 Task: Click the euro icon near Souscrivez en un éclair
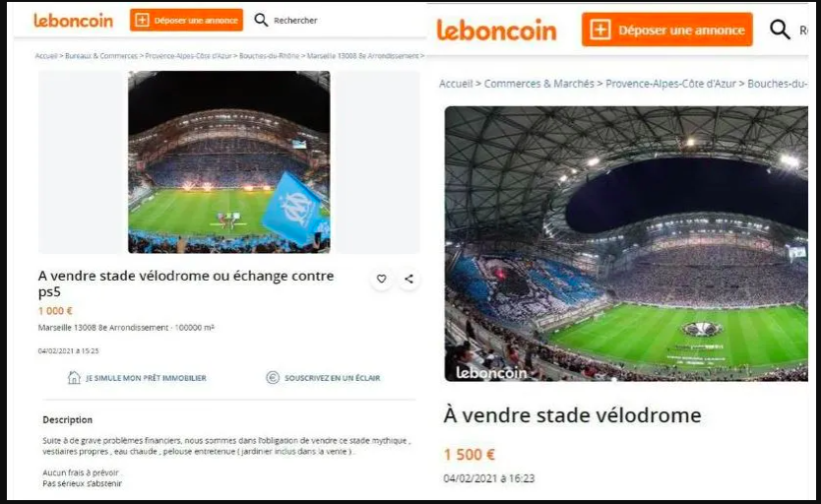273,377
